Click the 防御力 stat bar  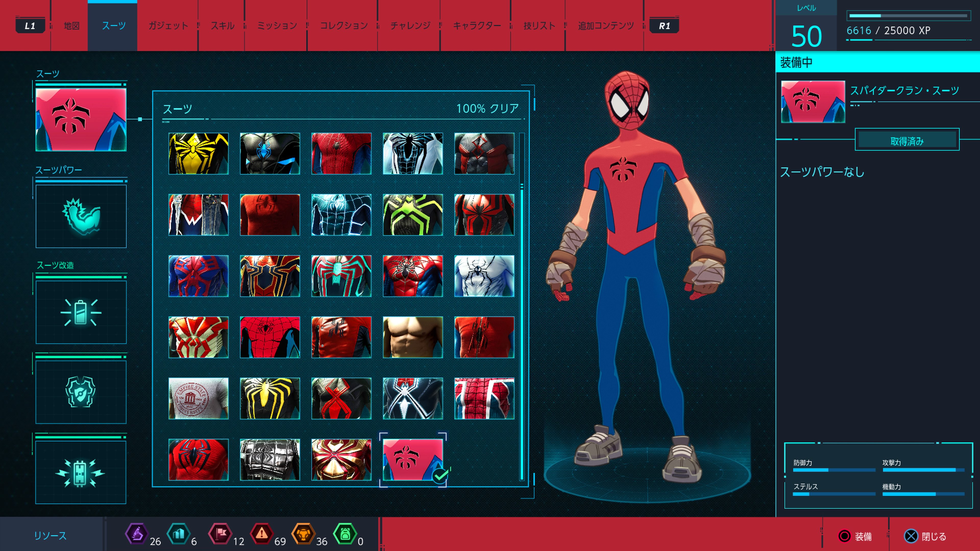click(x=834, y=470)
